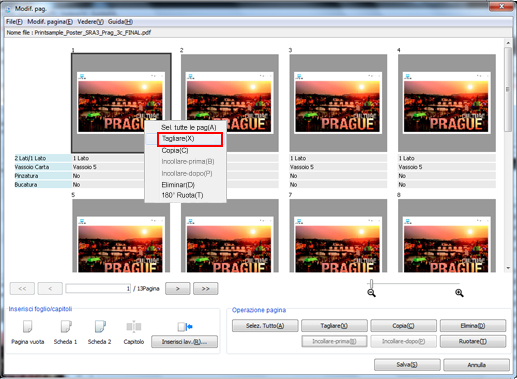Screen dimensions: 517x379
Task: Click the Tagliare(X) button in Operazione pagina
Action: 334,326
